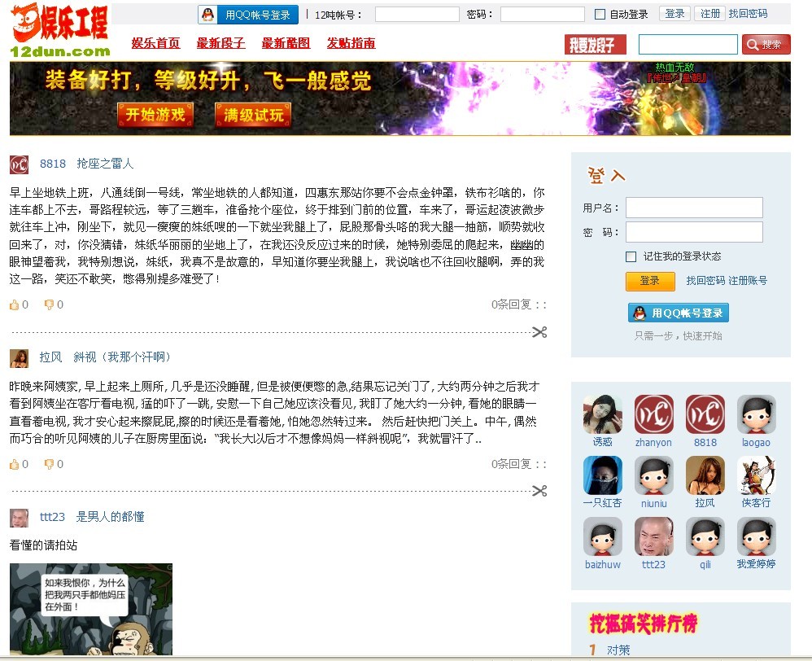Click orange 登录 button in login panel

pos(650,282)
